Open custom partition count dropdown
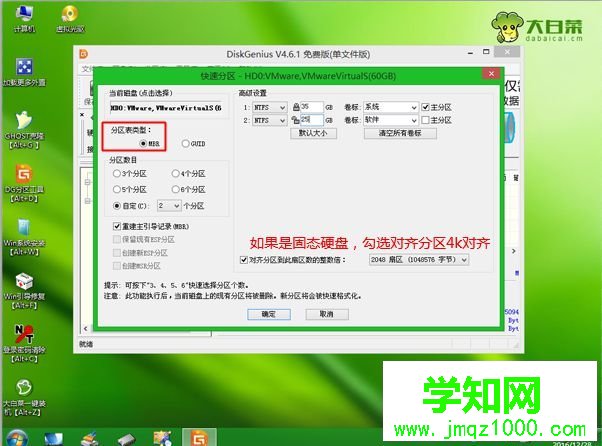Image resolution: width=602 pixels, height=446 pixels. (x=169, y=206)
